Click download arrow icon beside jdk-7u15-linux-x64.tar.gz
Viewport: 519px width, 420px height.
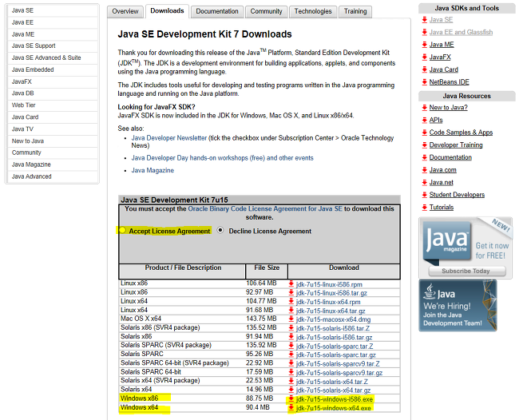291,311
